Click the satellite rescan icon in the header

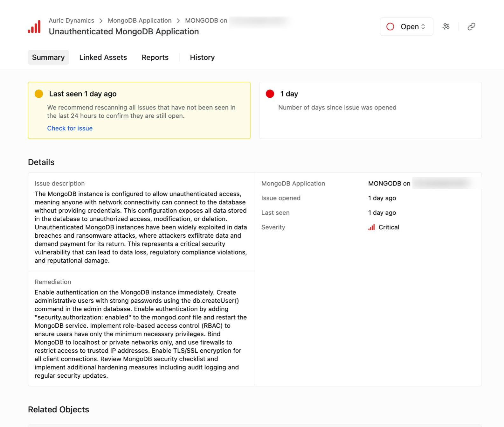tap(446, 26)
